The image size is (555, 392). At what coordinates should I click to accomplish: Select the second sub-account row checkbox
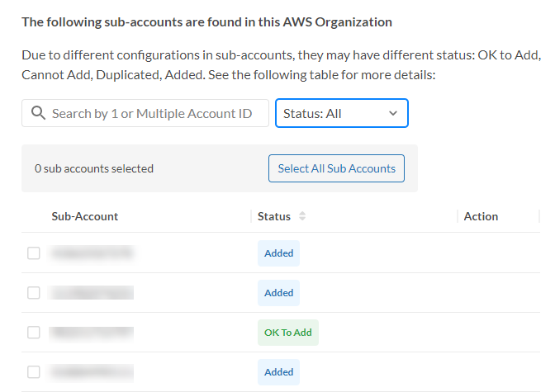(34, 293)
